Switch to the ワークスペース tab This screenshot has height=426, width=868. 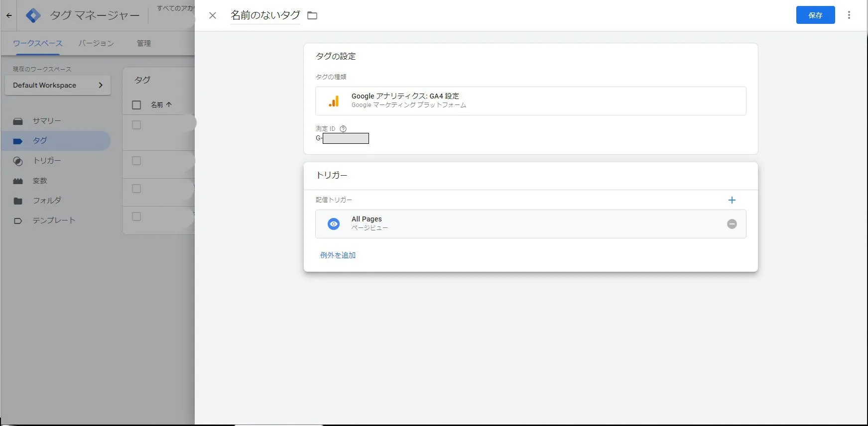(37, 43)
